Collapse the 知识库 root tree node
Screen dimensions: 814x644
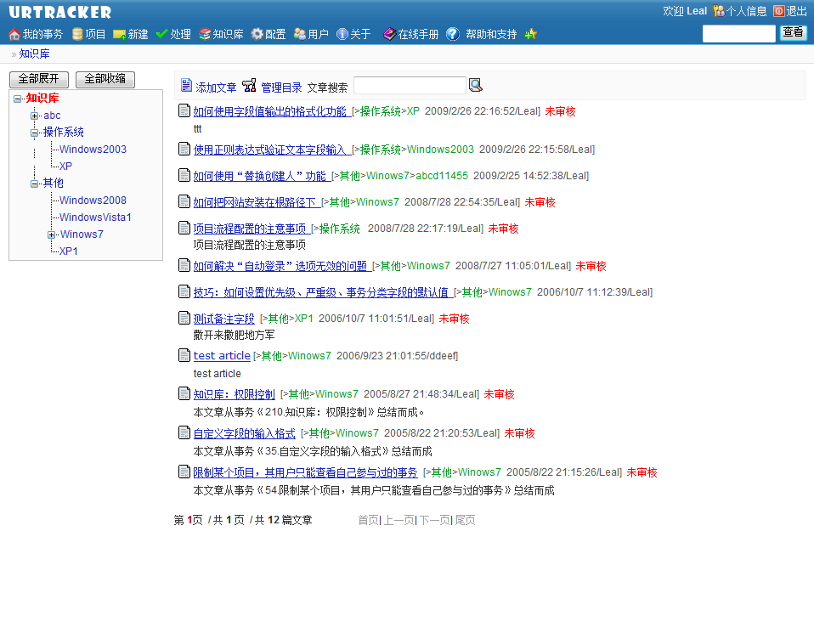17,99
